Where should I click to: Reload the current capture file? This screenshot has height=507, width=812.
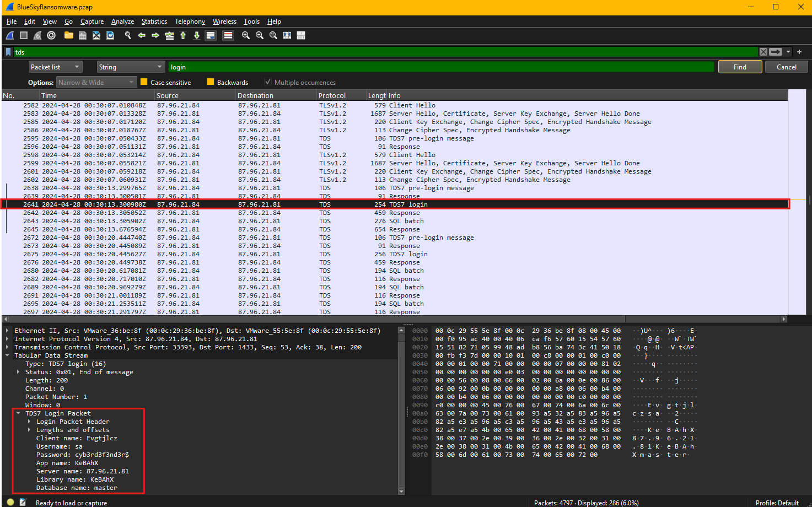pyautogui.click(x=110, y=35)
